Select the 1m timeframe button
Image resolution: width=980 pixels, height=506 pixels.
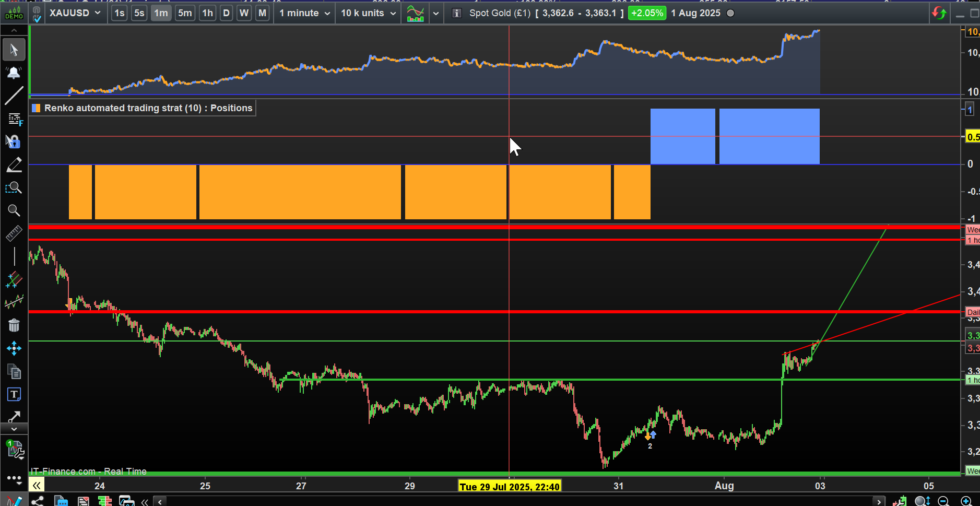coord(161,13)
